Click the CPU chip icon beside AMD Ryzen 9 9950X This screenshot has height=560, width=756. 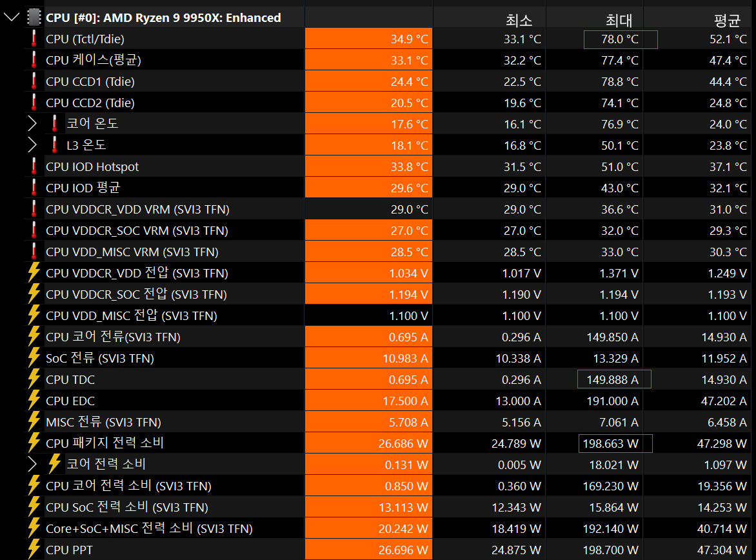[x=34, y=17]
